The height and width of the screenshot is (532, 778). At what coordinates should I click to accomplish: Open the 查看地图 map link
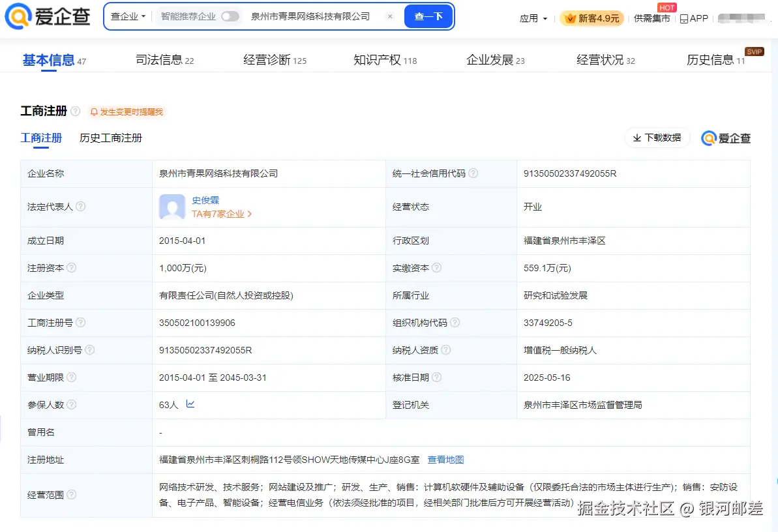tap(445, 460)
